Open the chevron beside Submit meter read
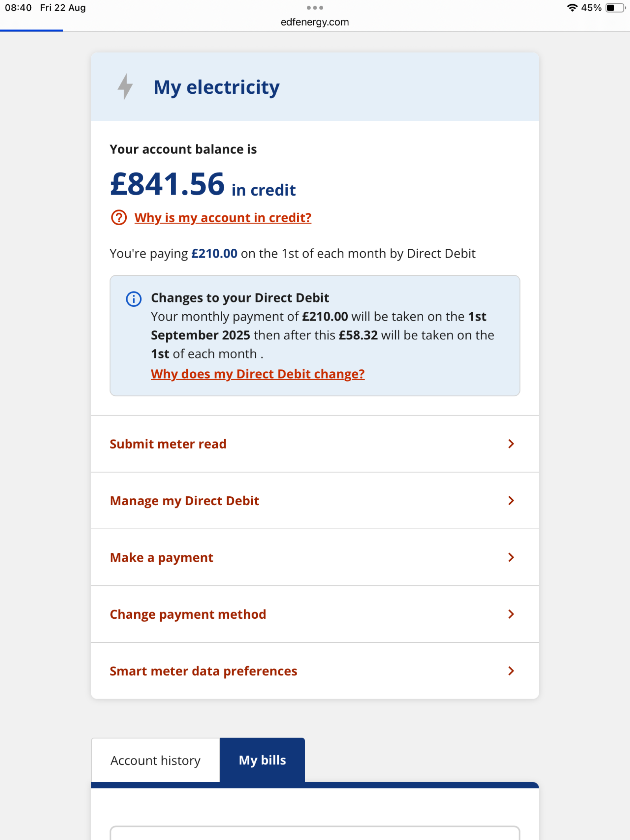This screenshot has width=630, height=840. [x=511, y=444]
